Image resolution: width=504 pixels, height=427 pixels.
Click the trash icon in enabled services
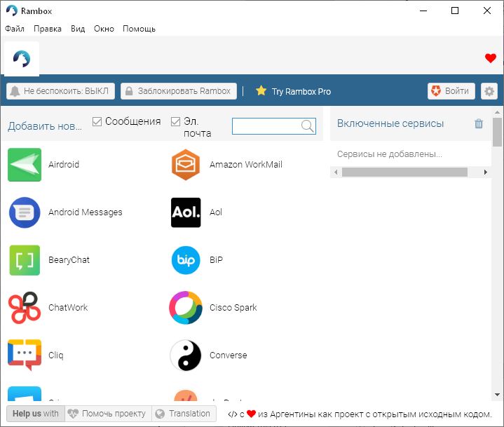479,123
